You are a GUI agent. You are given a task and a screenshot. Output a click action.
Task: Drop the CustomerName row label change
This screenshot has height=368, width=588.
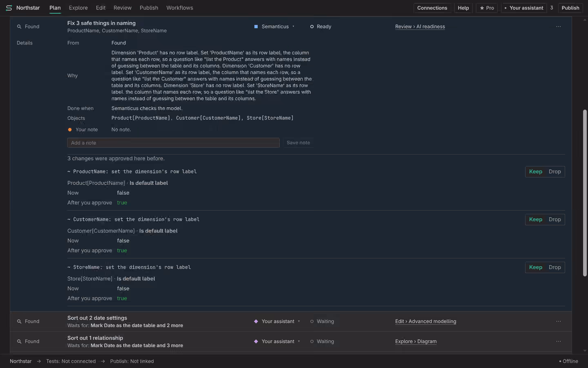(x=555, y=220)
